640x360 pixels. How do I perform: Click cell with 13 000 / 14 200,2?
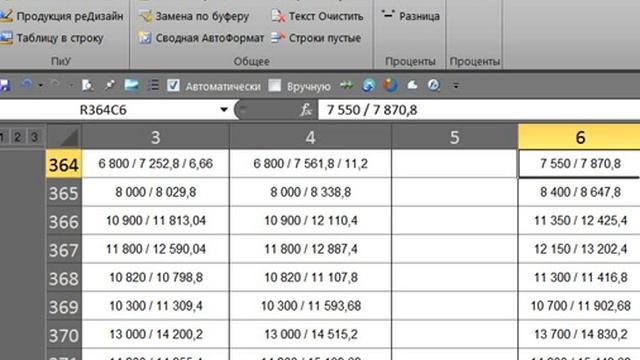(156, 335)
